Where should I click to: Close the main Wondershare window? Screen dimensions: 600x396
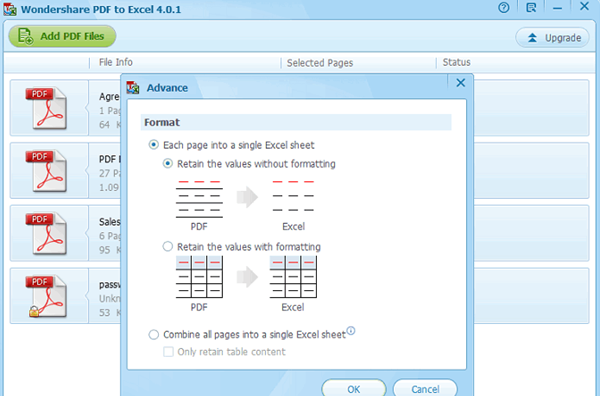[584, 7]
